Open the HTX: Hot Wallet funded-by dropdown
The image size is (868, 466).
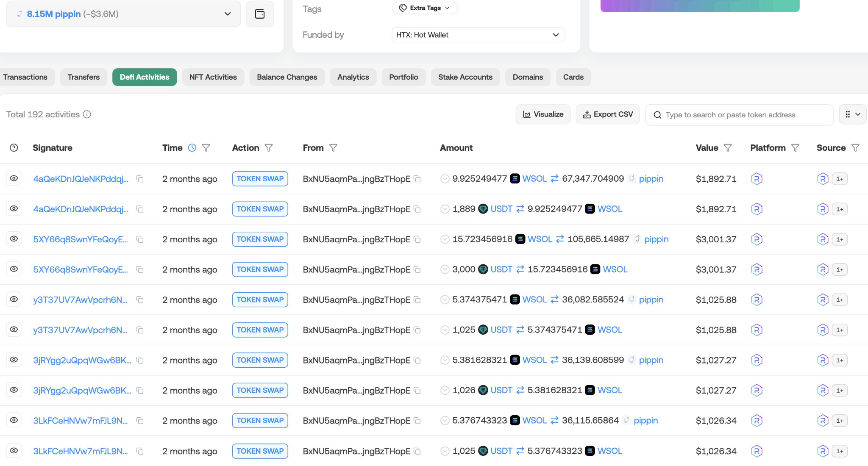pyautogui.click(x=478, y=35)
